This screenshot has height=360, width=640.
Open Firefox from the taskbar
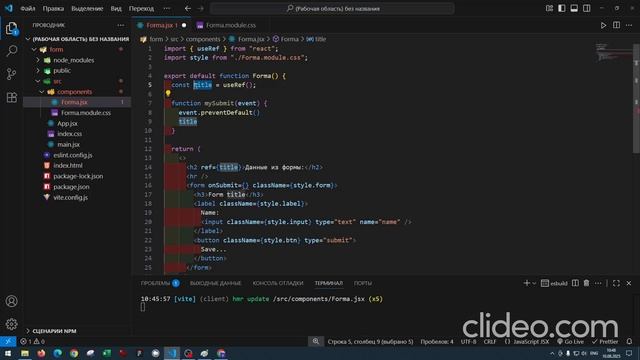(41, 353)
